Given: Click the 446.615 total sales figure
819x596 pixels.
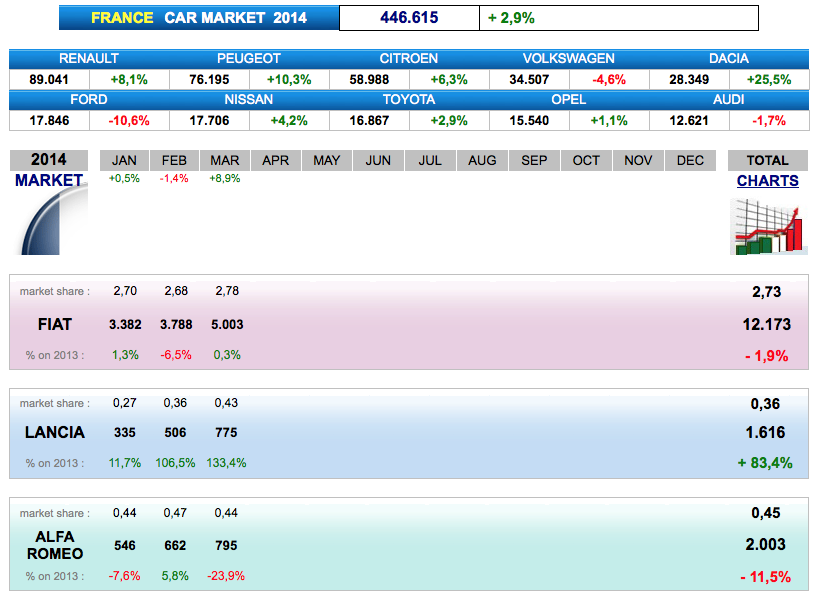Looking at the screenshot, I should (x=409, y=18).
